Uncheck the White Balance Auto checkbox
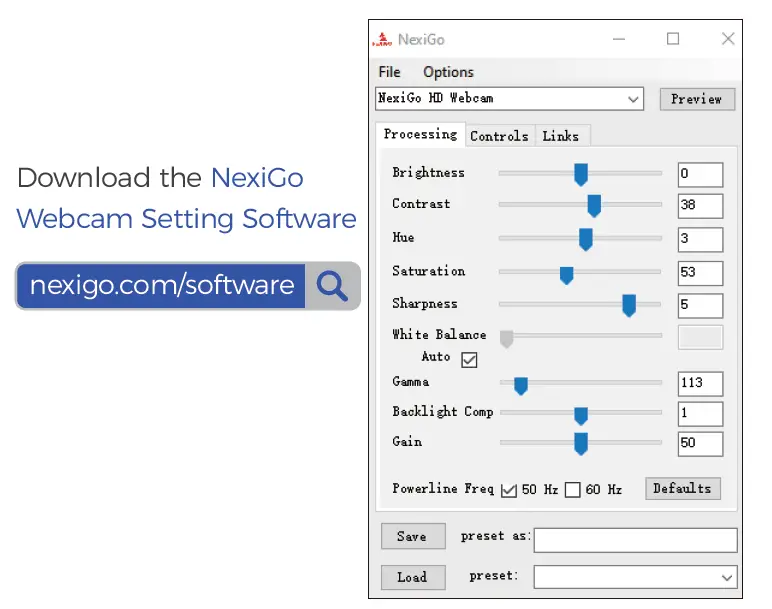Viewport: 772px width, 609px height. coord(469,360)
